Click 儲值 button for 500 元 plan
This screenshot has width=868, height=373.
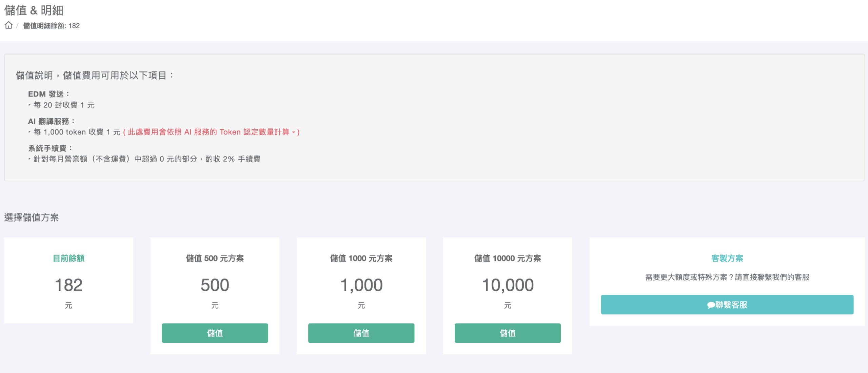tap(215, 333)
